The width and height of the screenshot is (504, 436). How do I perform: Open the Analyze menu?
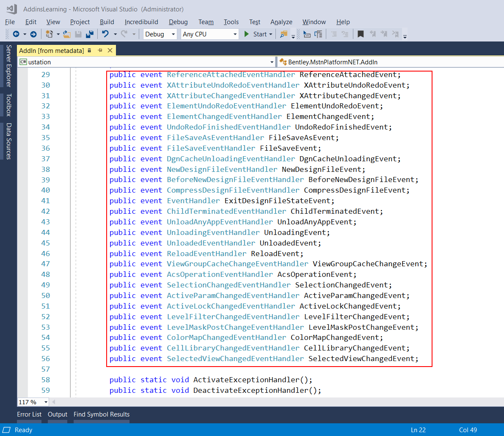[x=281, y=22]
